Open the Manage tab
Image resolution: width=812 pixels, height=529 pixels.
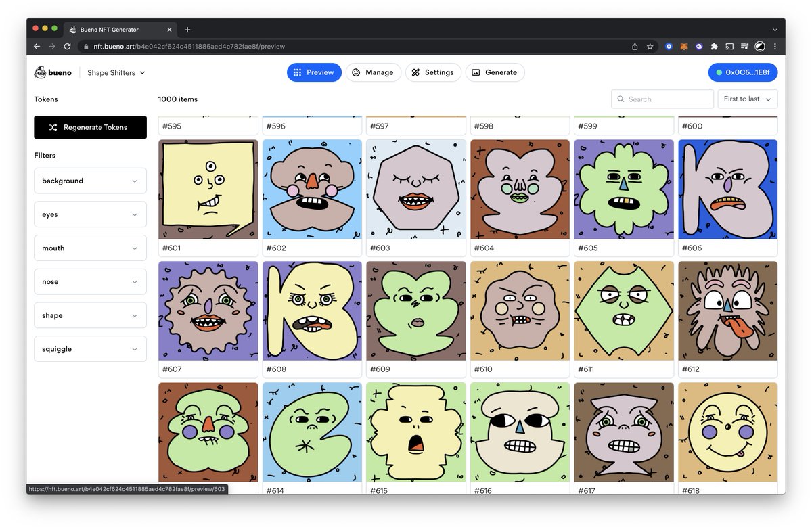(374, 72)
